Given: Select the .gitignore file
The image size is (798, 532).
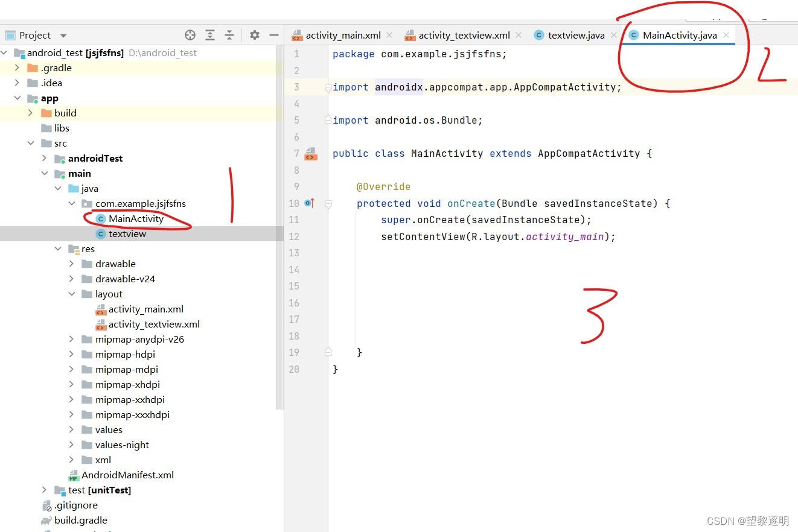Looking at the screenshot, I should [75, 505].
